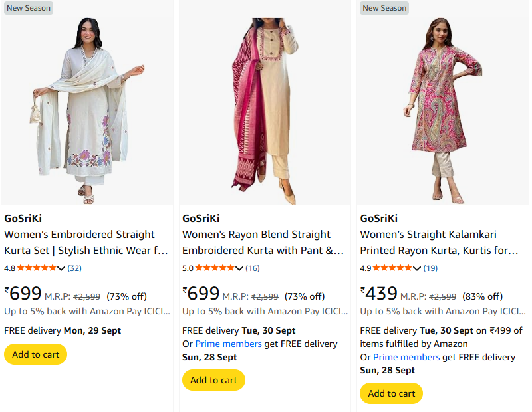Open the white Embroidered Kurta Set product image
532x412 pixels.
coord(87,106)
